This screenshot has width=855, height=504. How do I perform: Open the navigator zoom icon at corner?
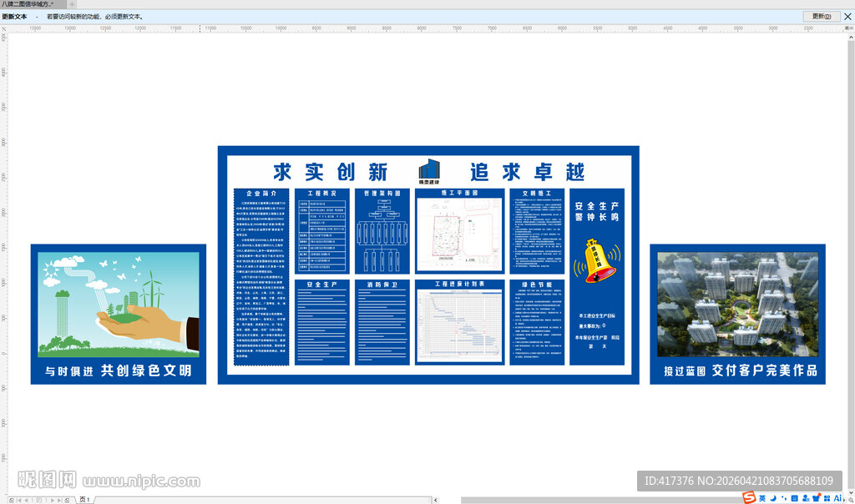point(850,500)
